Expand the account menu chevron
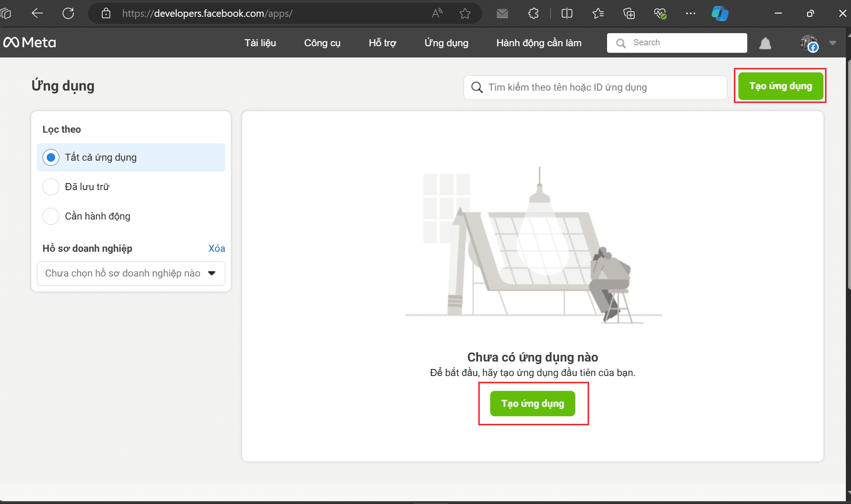Image resolution: width=851 pixels, height=504 pixels. tap(832, 43)
